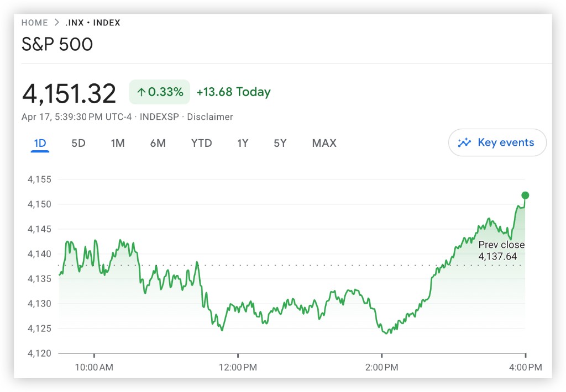Image resolution: width=566 pixels, height=392 pixels.
Task: Click the Prev close 4,137.64 label
Action: pos(501,251)
